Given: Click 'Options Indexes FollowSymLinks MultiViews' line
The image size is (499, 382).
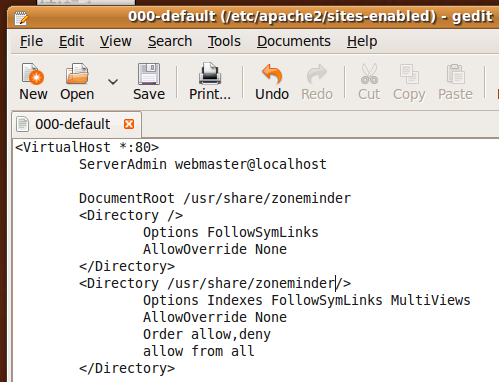Looking at the screenshot, I should tap(307, 300).
